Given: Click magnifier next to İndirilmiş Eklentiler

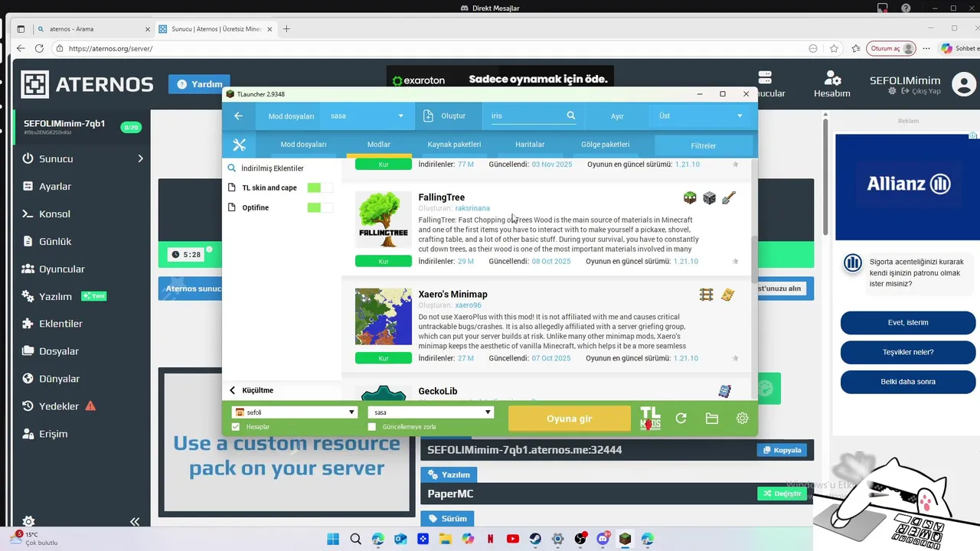Looking at the screenshot, I should 231,168.
